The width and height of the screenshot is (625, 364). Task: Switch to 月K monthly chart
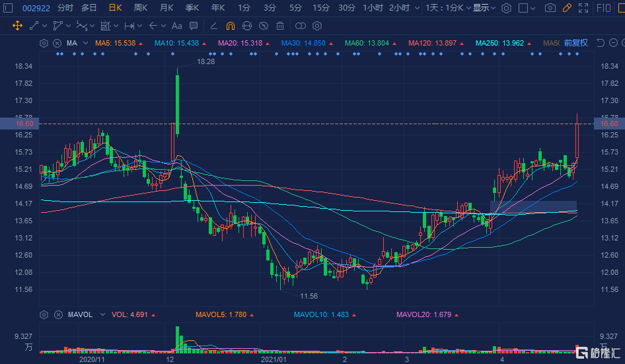pos(166,8)
